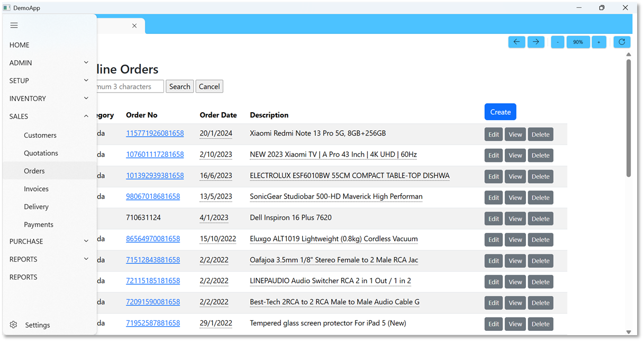Collapse the SALES menu section
This screenshot has height=342, width=644.
(x=49, y=116)
